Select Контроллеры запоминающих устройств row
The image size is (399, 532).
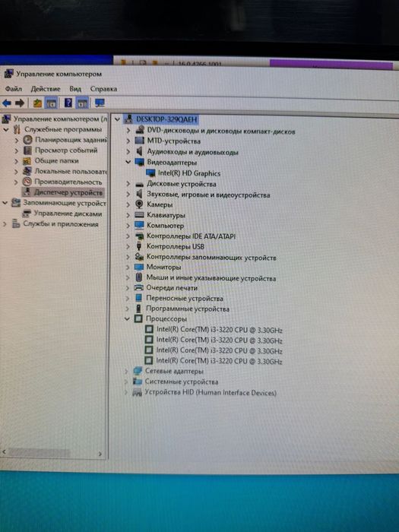[x=211, y=258]
